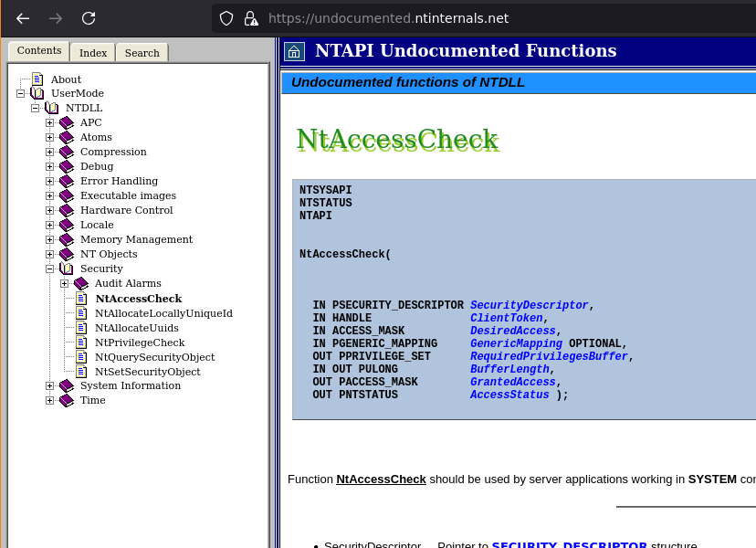Collapse the Security tree node
The image size is (756, 548).
pyautogui.click(x=50, y=269)
